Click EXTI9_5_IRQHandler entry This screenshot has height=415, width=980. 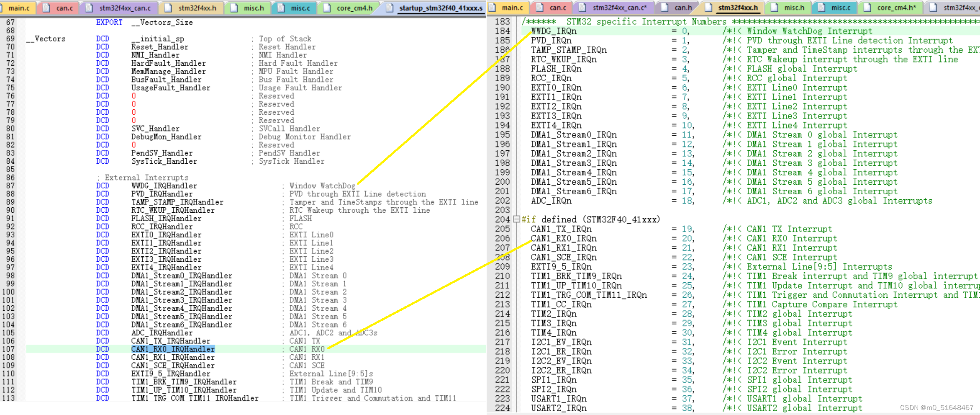pyautogui.click(x=171, y=374)
